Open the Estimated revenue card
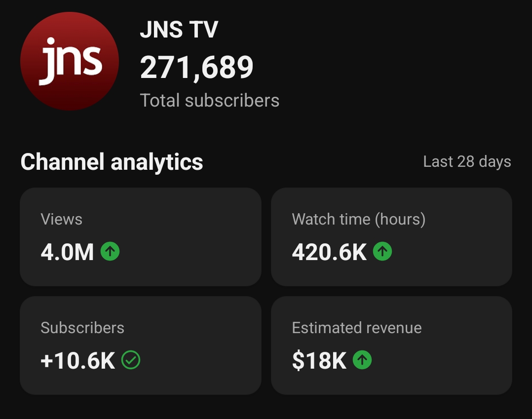 (x=391, y=345)
